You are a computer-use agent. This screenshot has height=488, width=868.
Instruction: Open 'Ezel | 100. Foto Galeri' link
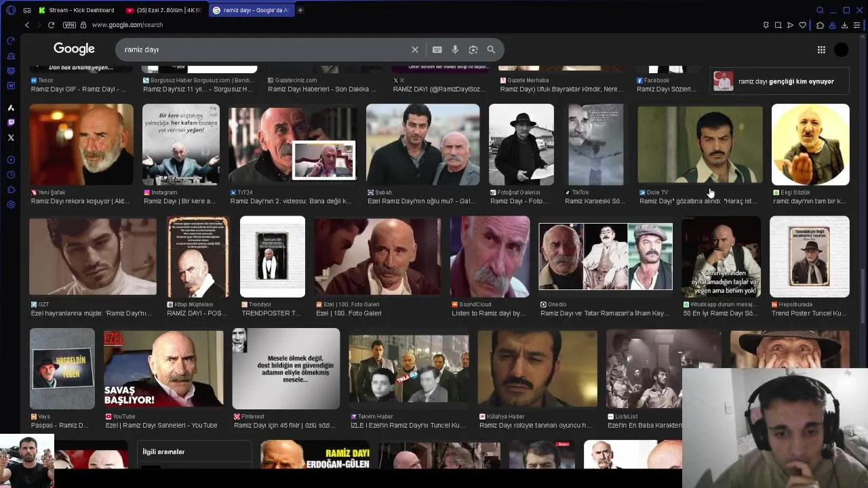pyautogui.click(x=348, y=313)
